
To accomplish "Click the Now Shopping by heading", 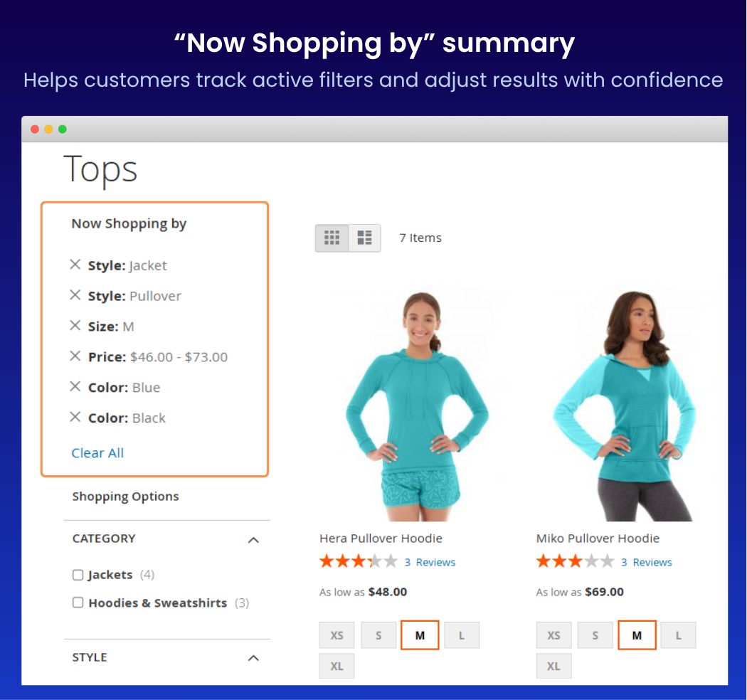I will point(129,223).
